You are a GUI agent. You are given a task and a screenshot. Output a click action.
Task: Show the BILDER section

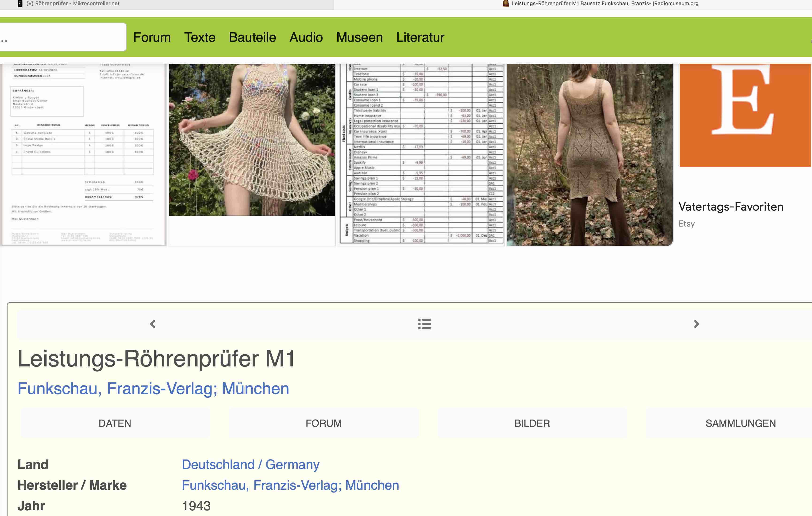tap(532, 423)
